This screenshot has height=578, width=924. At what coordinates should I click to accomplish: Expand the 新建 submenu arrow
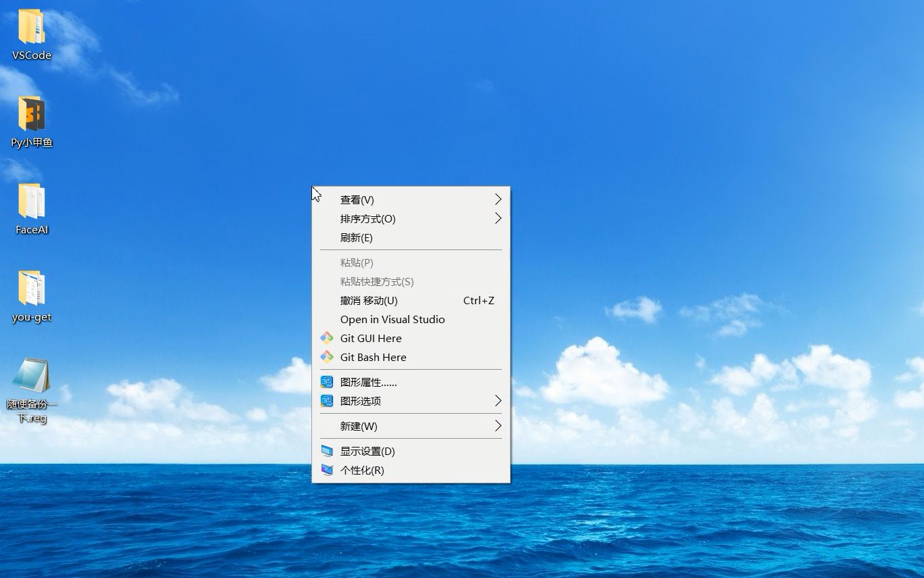[x=498, y=426]
